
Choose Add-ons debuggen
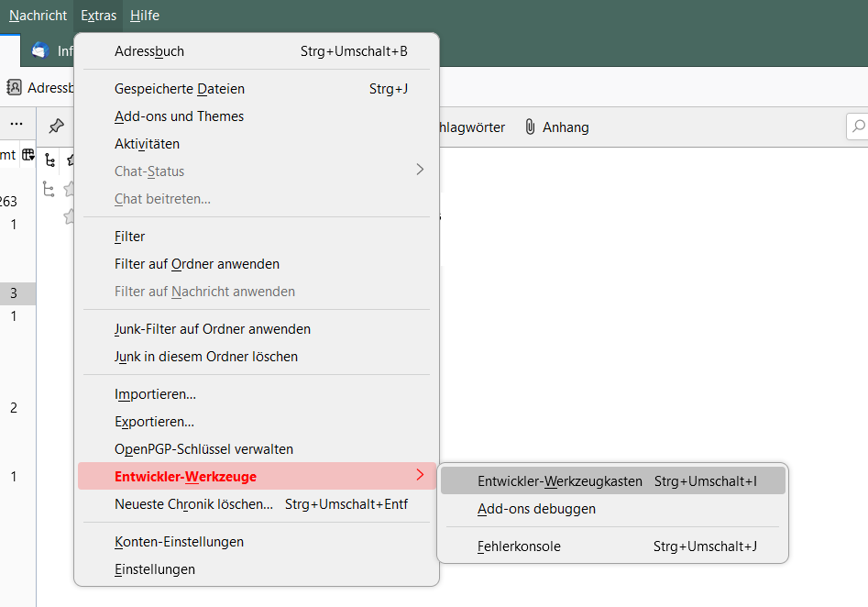click(x=536, y=509)
